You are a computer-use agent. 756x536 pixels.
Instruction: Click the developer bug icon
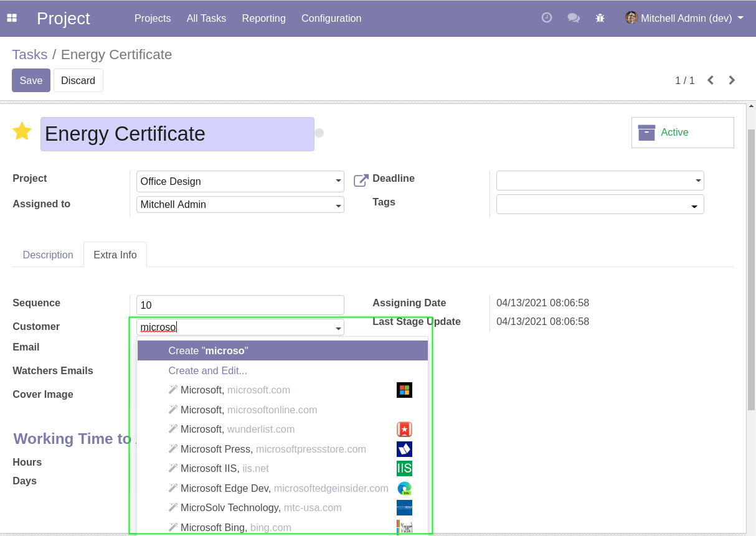point(600,19)
